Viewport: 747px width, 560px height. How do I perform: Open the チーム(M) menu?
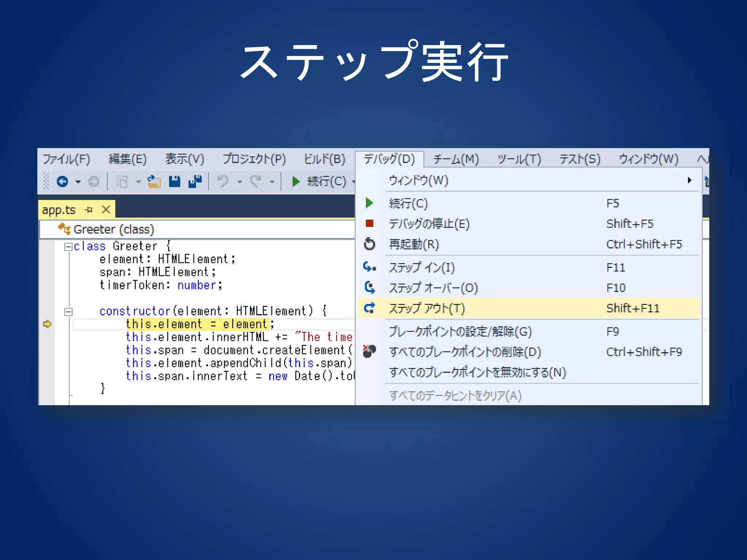click(456, 159)
